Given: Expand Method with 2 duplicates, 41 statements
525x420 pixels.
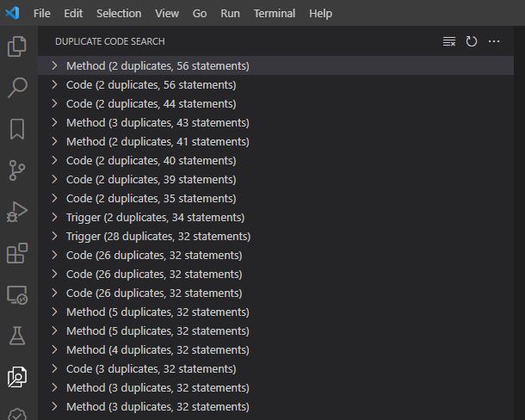Looking at the screenshot, I should pos(276,141).
